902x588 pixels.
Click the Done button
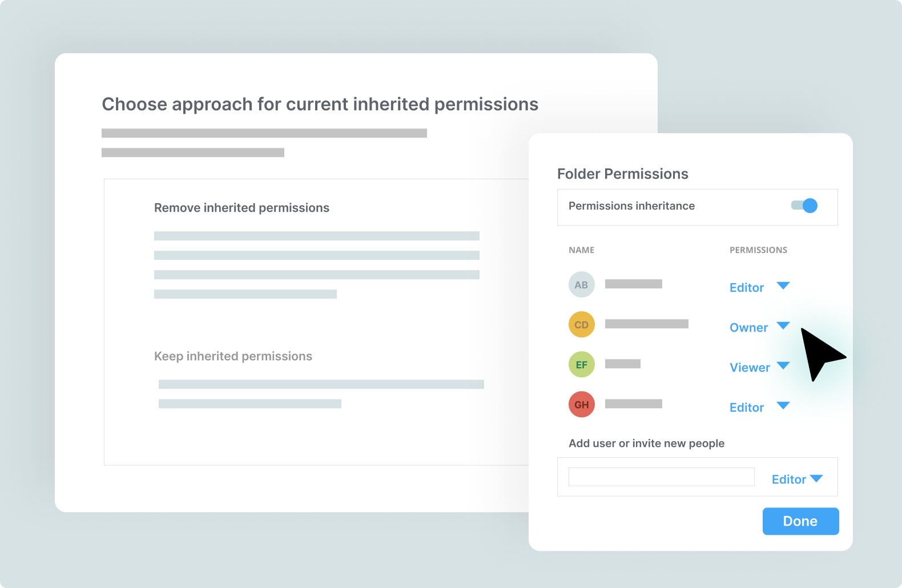(x=800, y=521)
